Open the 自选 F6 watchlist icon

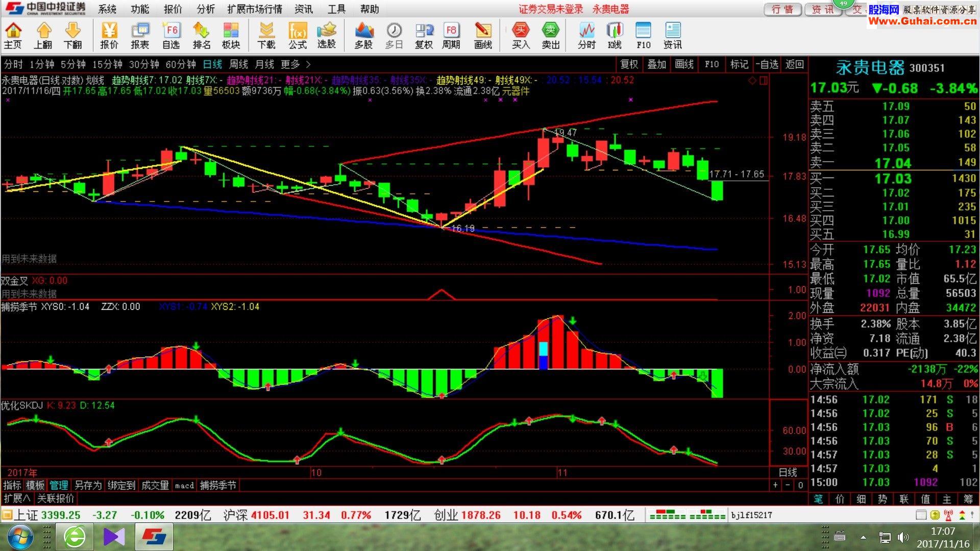[171, 36]
